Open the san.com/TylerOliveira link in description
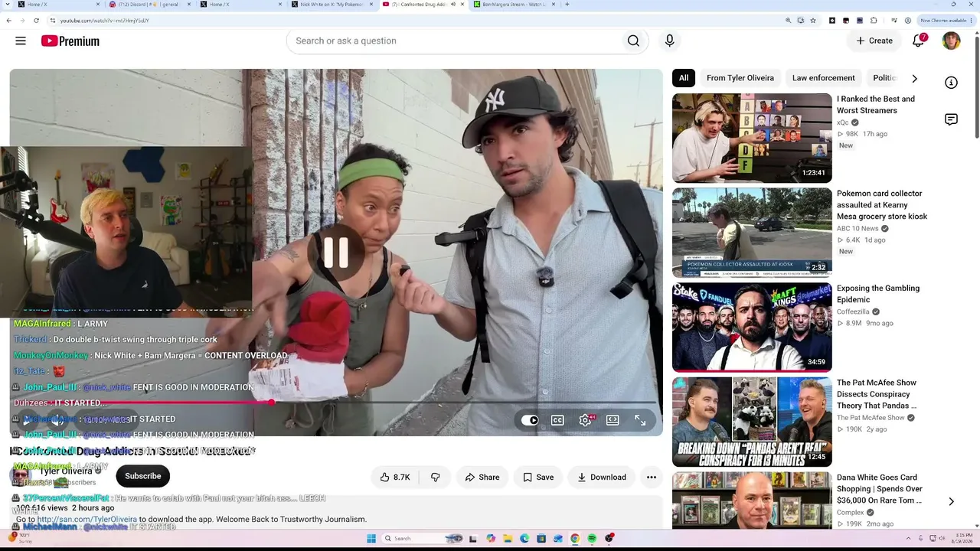 tap(87, 519)
